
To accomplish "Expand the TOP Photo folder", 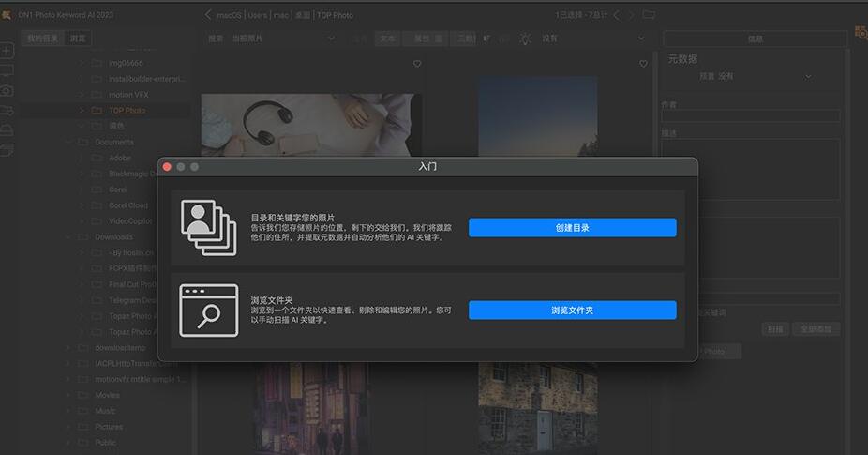I will pos(82,111).
